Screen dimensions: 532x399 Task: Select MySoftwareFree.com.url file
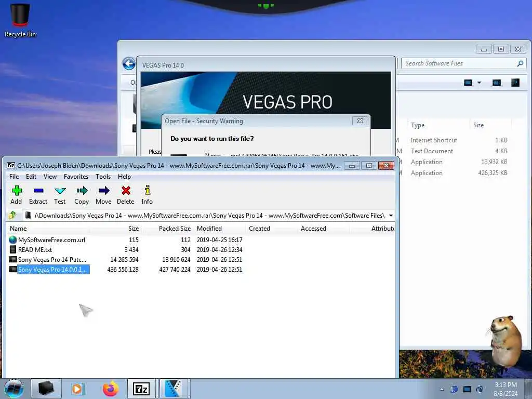(x=51, y=240)
